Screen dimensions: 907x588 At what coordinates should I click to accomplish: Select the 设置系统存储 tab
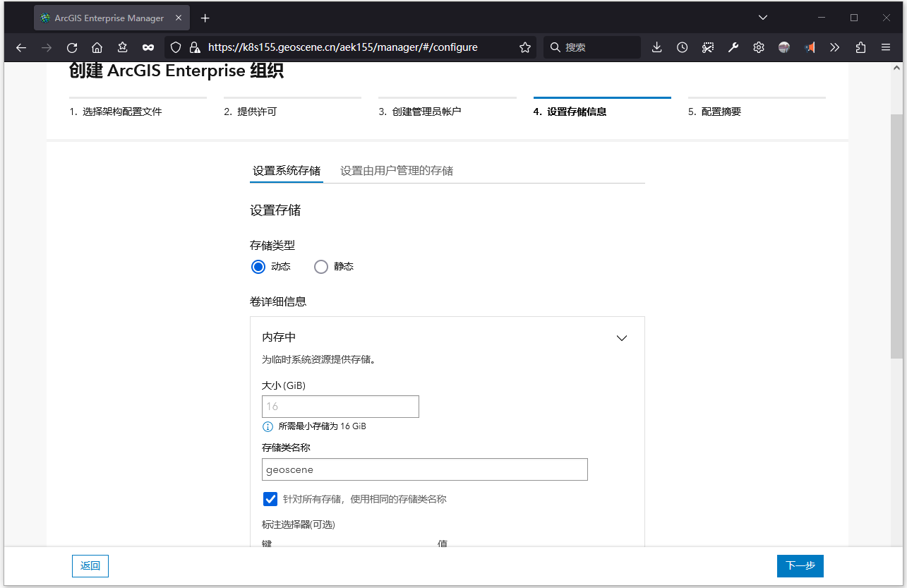(287, 170)
